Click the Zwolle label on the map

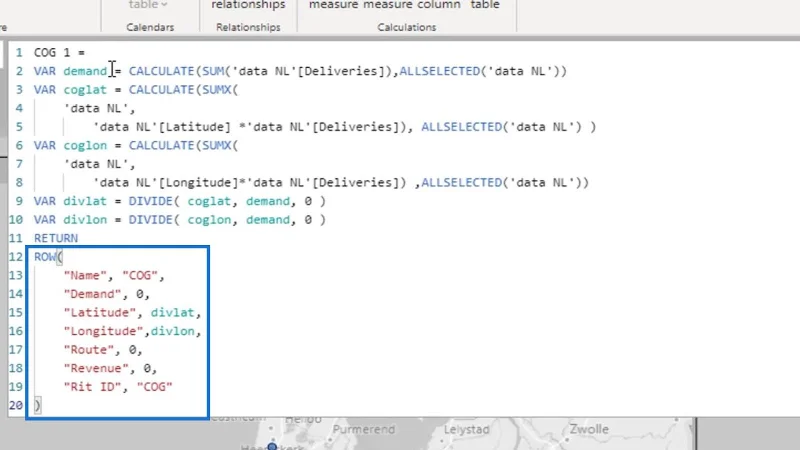[x=589, y=429]
